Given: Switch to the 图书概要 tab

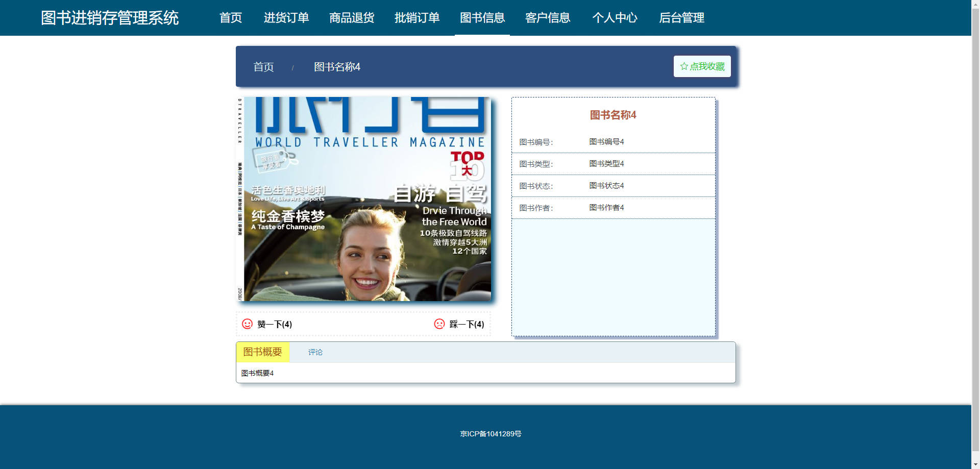Looking at the screenshot, I should [x=262, y=352].
